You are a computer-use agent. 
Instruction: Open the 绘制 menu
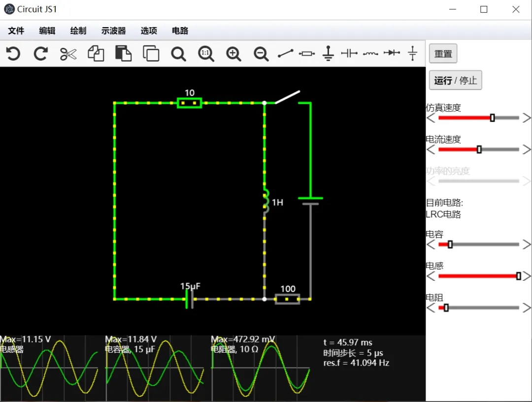pos(78,31)
